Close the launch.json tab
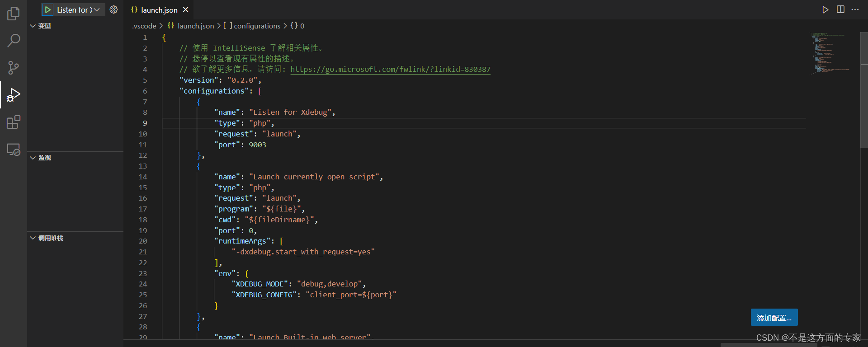868x347 pixels. [x=185, y=9]
